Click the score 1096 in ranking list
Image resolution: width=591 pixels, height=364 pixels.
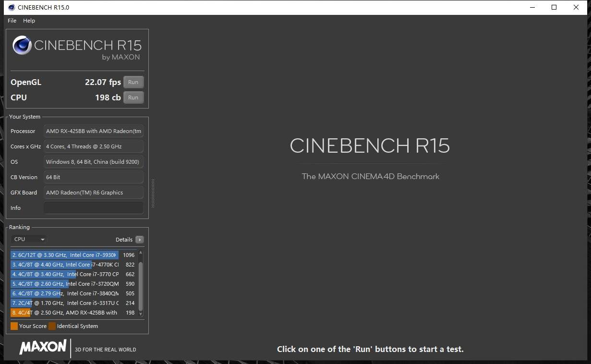pyautogui.click(x=129, y=255)
